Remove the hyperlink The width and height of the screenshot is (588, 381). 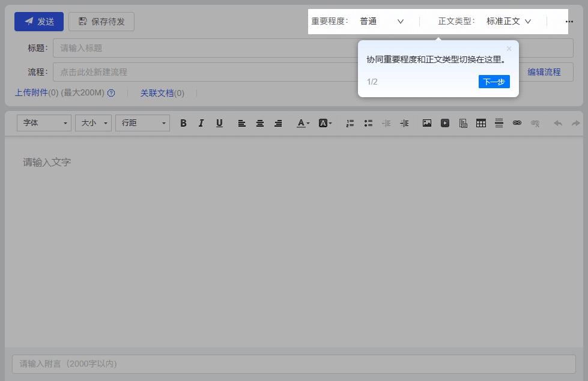point(535,123)
